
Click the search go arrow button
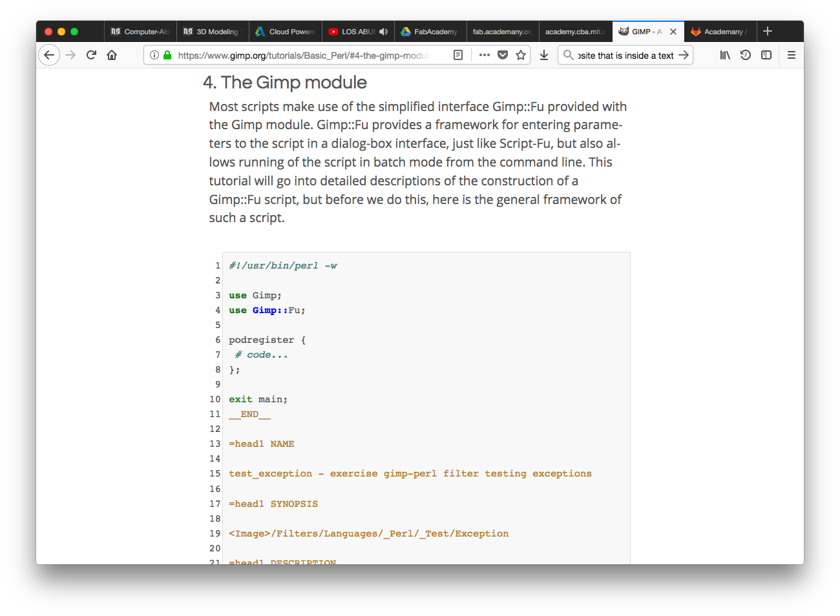pos(684,56)
